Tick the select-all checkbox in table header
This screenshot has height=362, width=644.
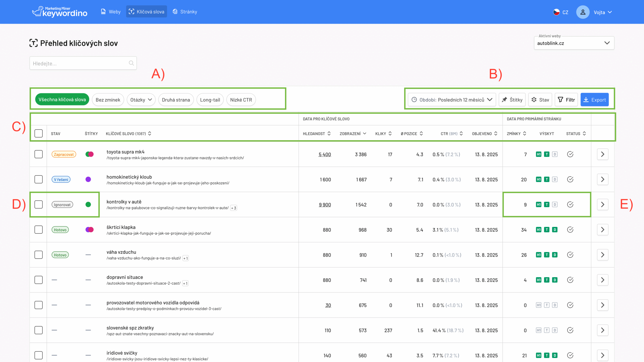click(x=38, y=133)
